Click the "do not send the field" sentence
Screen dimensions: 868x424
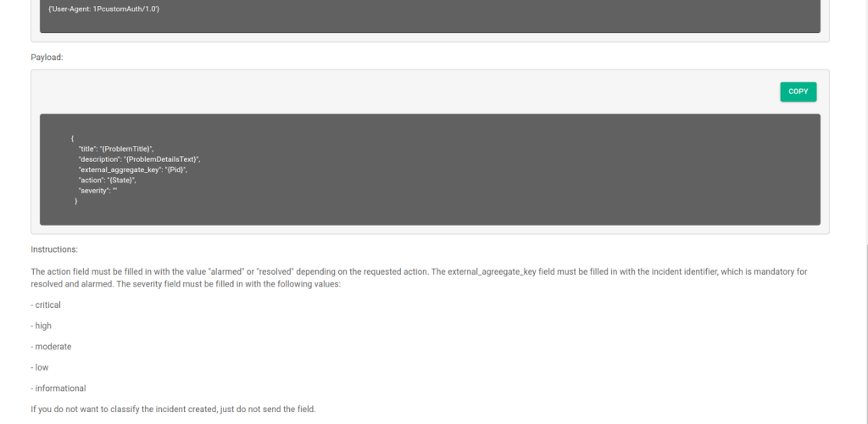(173, 410)
